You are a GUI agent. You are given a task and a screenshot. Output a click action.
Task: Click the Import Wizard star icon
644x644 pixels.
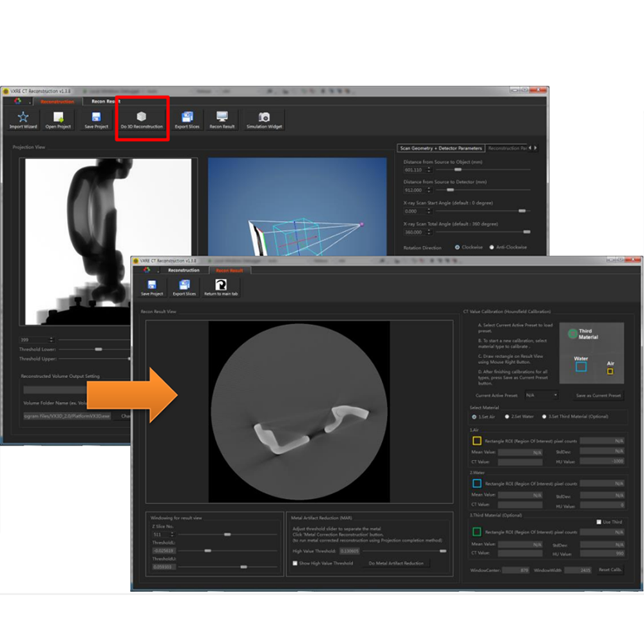(x=23, y=119)
